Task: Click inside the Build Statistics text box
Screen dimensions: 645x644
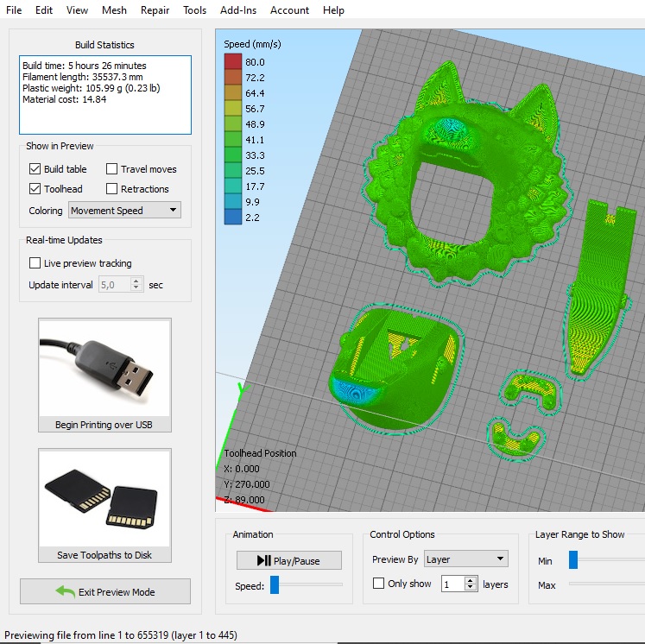Action: (x=104, y=95)
